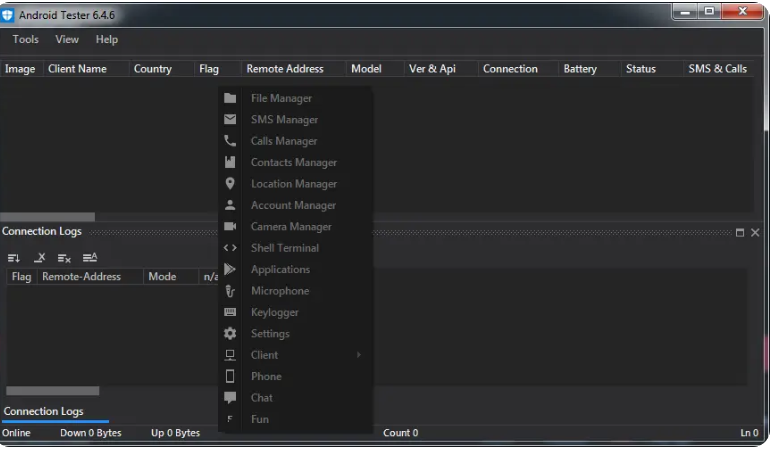Expand the Client submenu arrow
The height and width of the screenshot is (452, 771).
(x=358, y=355)
